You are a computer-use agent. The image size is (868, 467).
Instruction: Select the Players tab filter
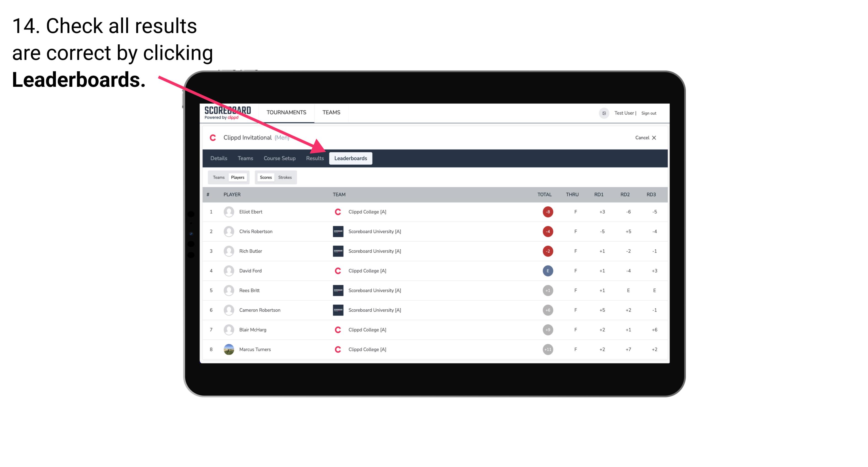click(x=237, y=177)
